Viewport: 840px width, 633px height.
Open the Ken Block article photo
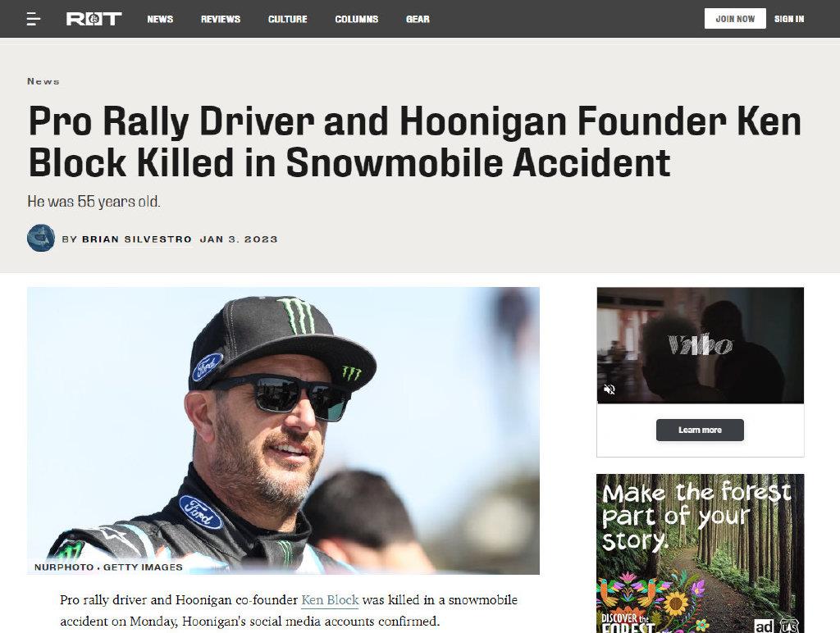point(283,430)
